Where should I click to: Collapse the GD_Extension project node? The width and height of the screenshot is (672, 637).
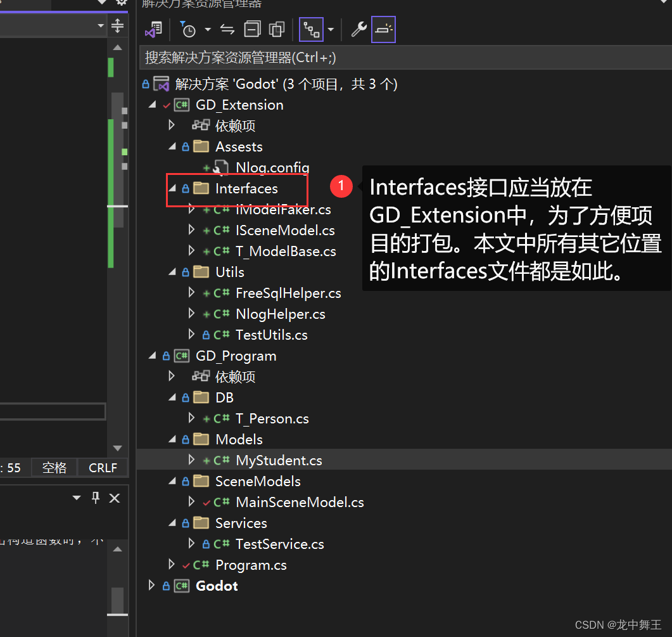click(152, 105)
